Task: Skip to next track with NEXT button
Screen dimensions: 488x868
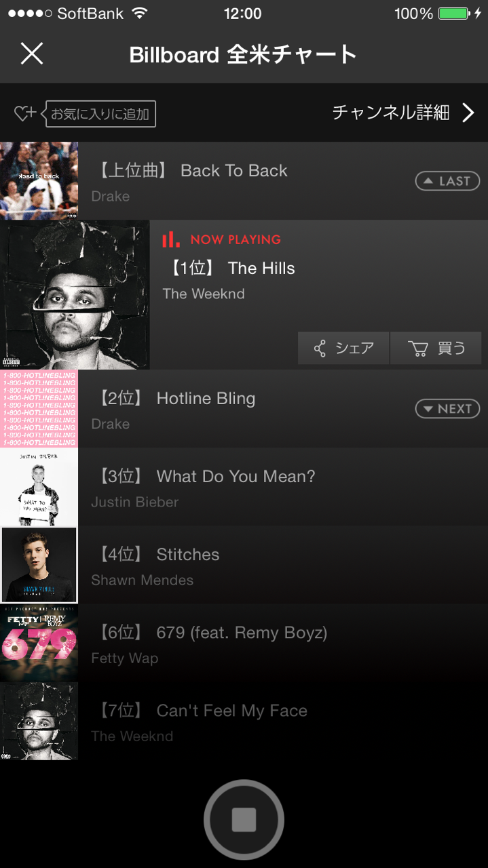Action: coord(447,409)
